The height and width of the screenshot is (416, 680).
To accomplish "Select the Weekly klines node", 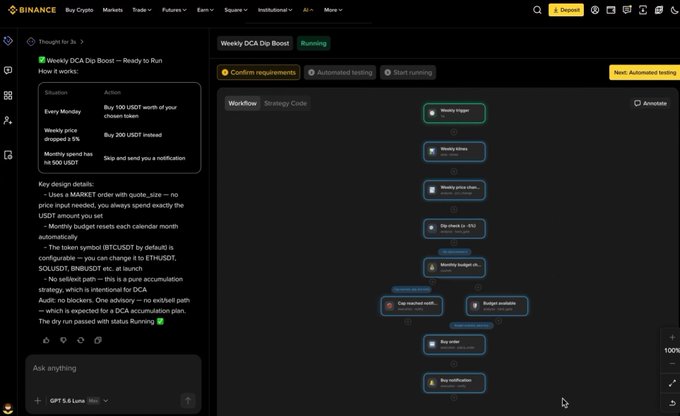I will [454, 151].
